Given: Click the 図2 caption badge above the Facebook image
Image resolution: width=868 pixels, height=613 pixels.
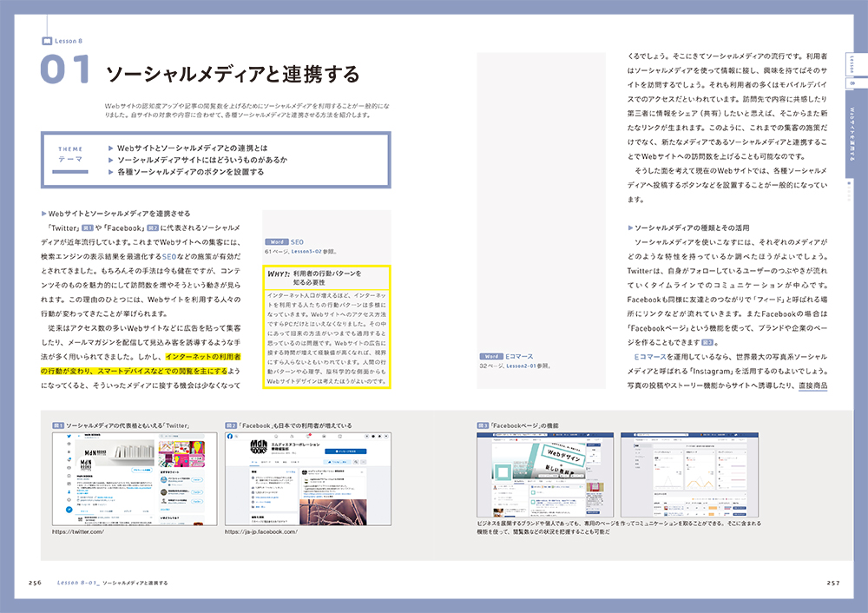Looking at the screenshot, I should 231,425.
